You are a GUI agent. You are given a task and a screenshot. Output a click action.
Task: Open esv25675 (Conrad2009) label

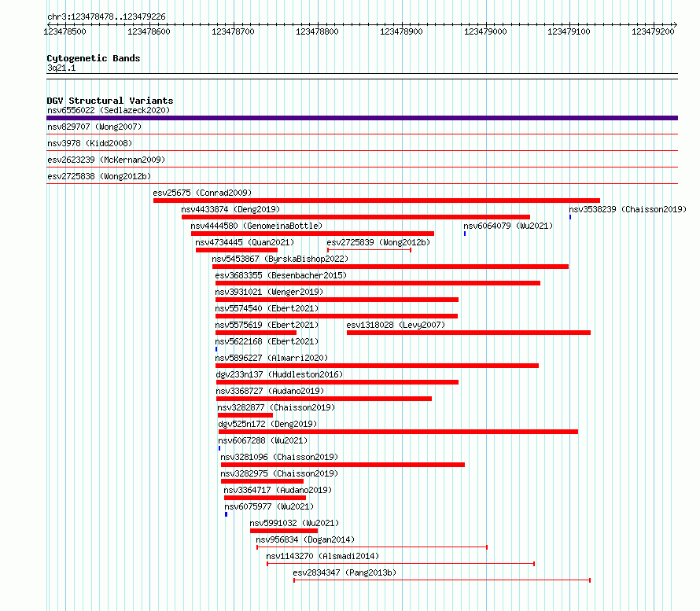coord(202,193)
